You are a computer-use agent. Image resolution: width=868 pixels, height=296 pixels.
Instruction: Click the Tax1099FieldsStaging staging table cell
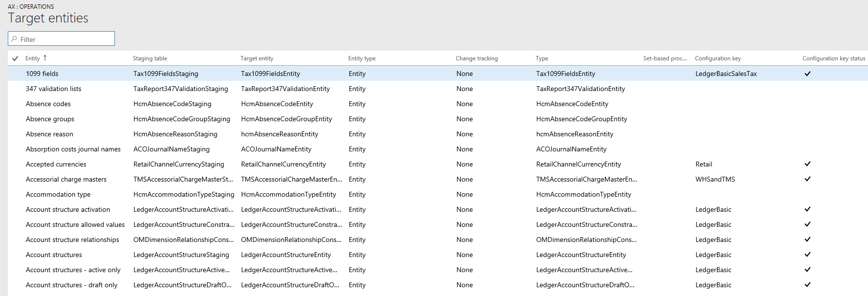166,74
